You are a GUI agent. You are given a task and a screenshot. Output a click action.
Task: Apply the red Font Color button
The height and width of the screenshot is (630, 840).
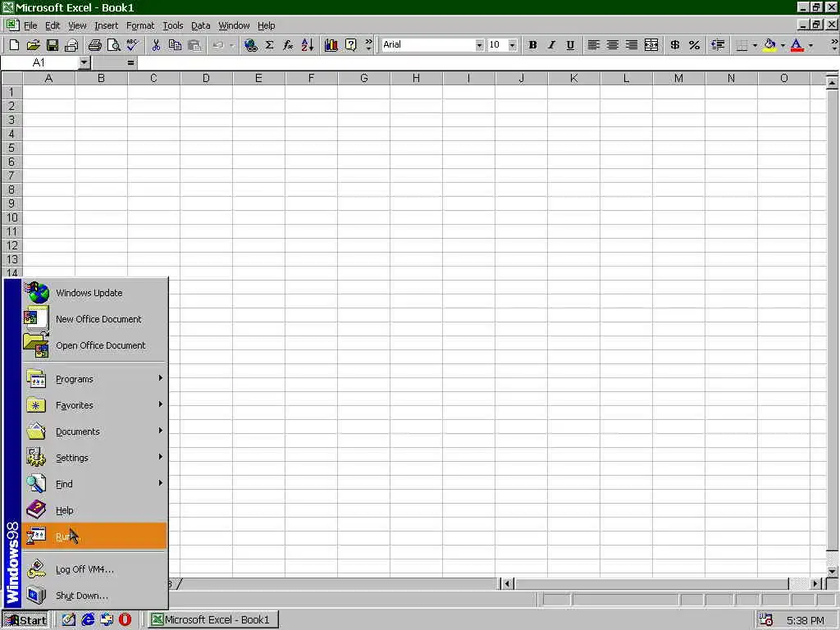tap(797, 45)
